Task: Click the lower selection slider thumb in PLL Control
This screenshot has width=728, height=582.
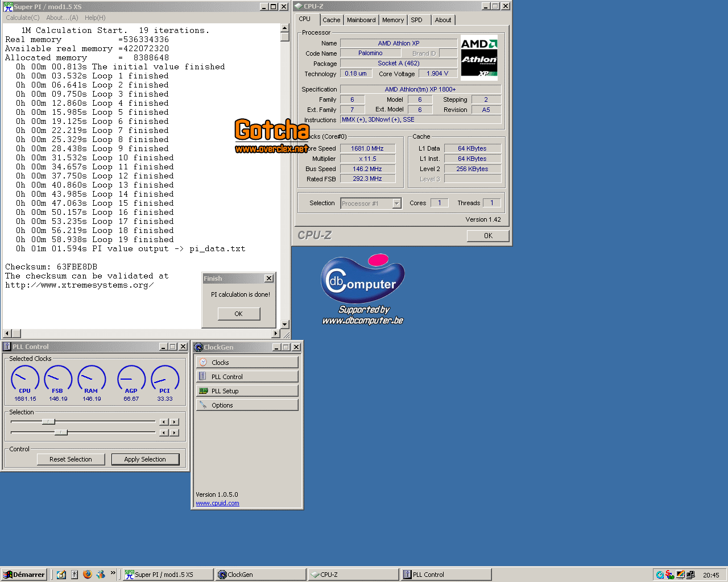Action: (61, 432)
